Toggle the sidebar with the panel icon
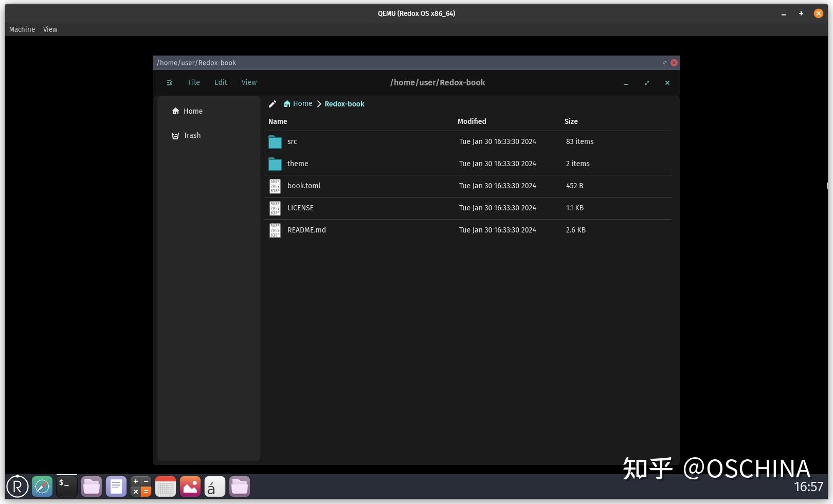Viewport: 833px width, 504px height. tap(170, 82)
